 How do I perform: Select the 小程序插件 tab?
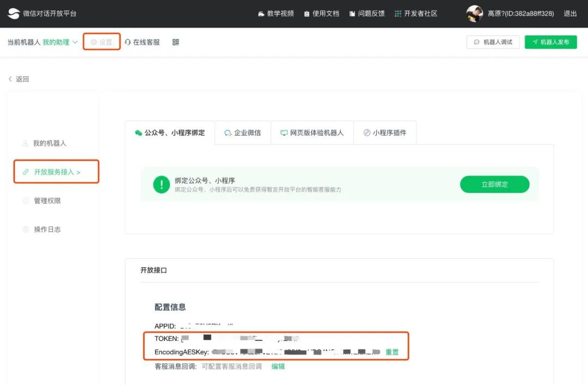pyautogui.click(x=385, y=132)
